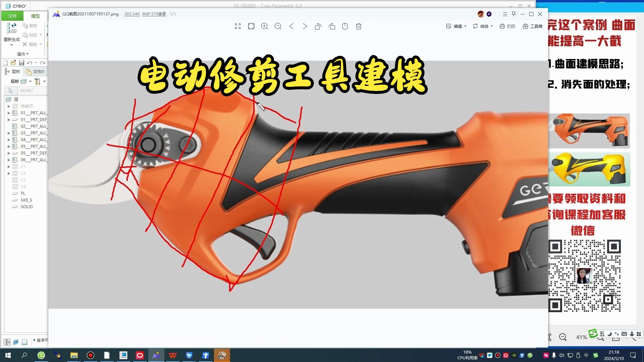Image resolution: width=644 pixels, height=362 pixels.
Task: Click the Open folder icon in Creo
Action: coord(13,63)
